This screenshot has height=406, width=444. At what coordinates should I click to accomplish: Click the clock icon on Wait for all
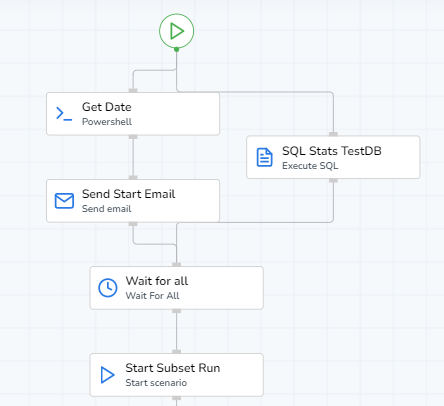[x=108, y=288]
